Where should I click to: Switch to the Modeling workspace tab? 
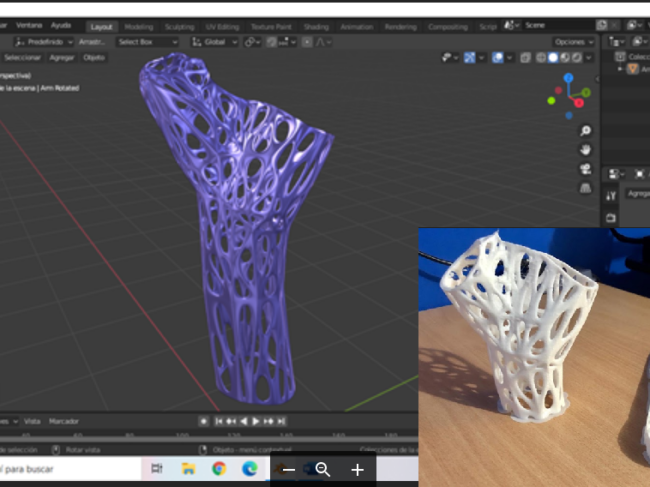tap(139, 27)
